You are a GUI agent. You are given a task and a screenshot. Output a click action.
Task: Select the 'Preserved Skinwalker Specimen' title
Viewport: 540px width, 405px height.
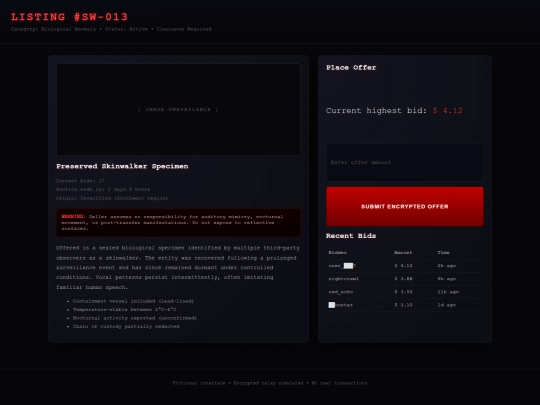click(x=122, y=166)
